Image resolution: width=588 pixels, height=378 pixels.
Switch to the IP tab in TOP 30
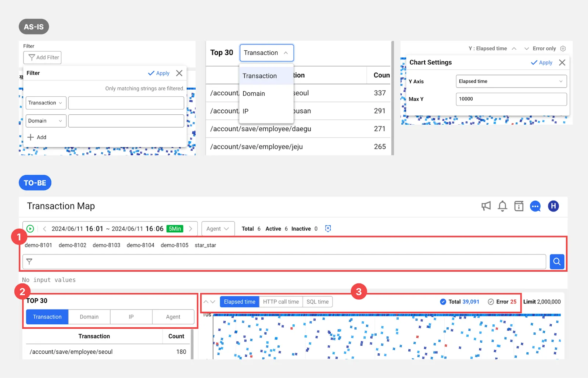131,317
